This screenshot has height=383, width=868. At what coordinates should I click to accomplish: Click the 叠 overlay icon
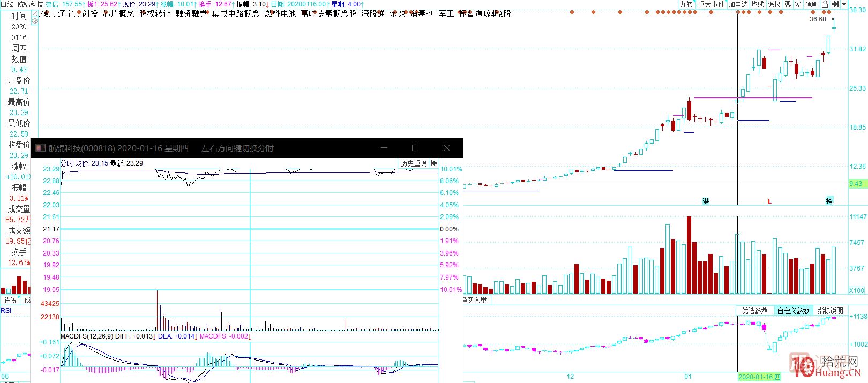788,4
